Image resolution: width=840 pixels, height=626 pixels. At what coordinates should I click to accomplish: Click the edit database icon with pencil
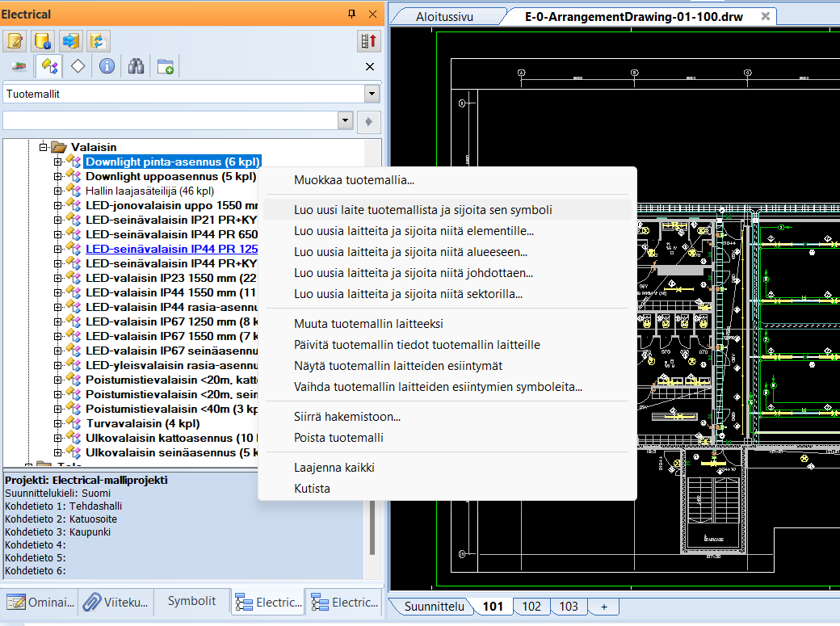pos(15,41)
